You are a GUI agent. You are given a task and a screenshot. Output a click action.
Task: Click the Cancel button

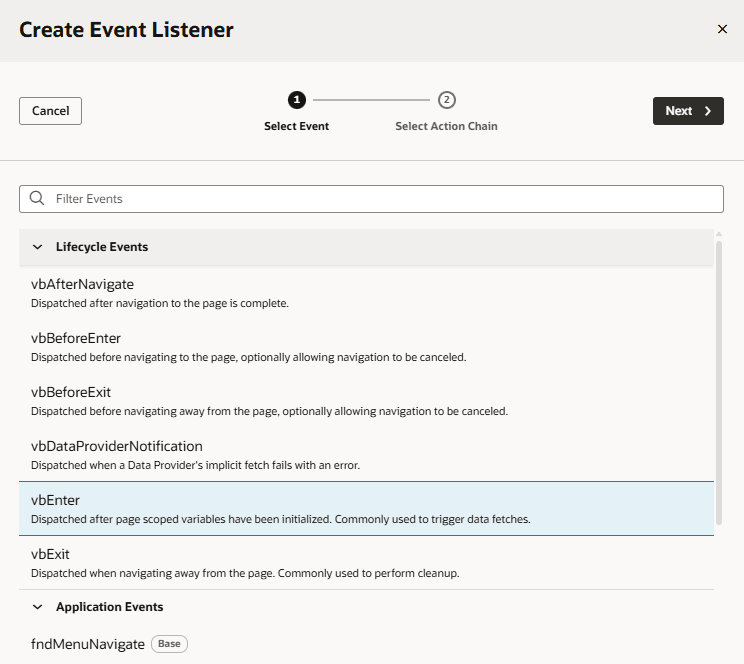coord(50,111)
